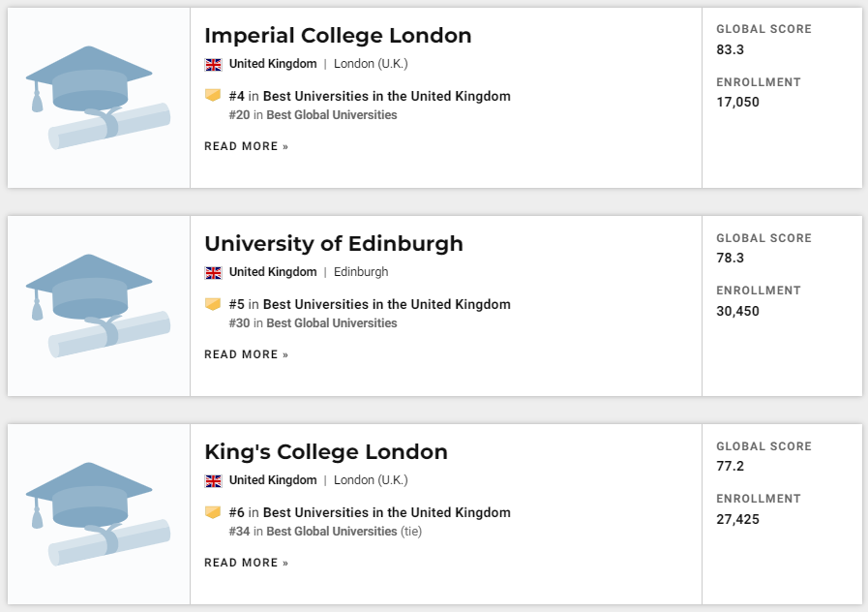868x612 pixels.
Task: Click Read More for King's College London
Action: [x=246, y=564]
